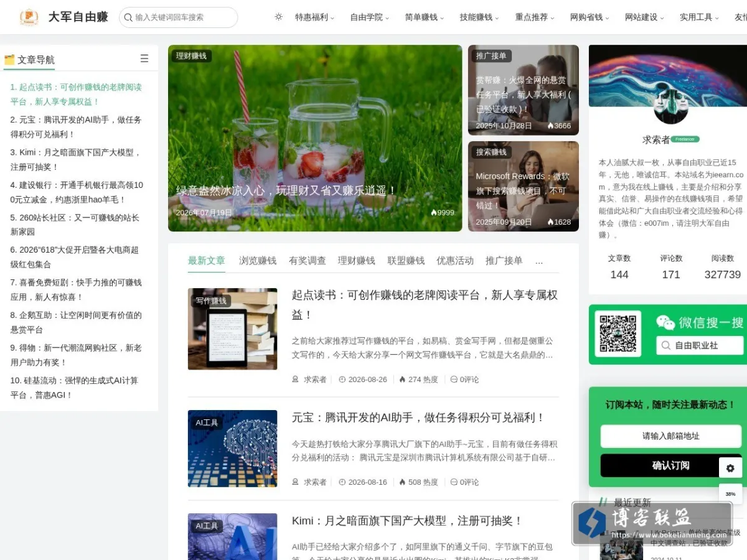Click the flame icon beside 1628

pyautogui.click(x=550, y=222)
